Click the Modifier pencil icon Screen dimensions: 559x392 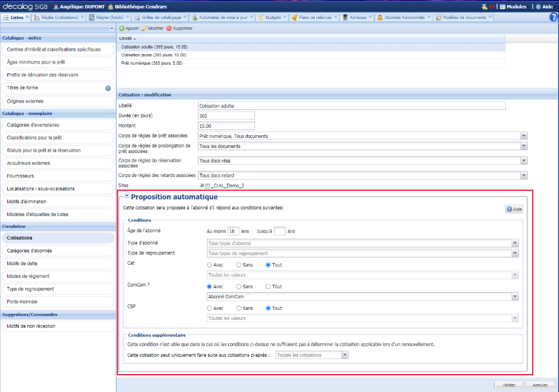click(x=144, y=28)
